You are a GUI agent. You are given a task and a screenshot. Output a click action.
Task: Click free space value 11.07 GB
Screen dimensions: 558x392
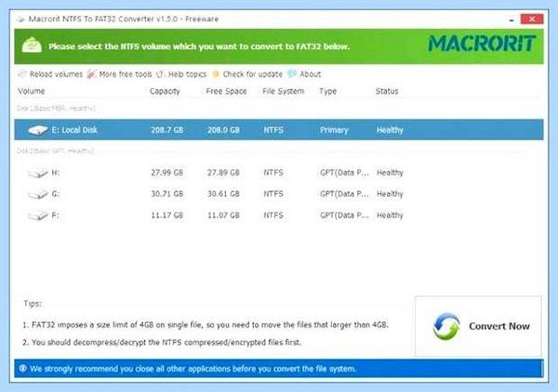coord(223,216)
